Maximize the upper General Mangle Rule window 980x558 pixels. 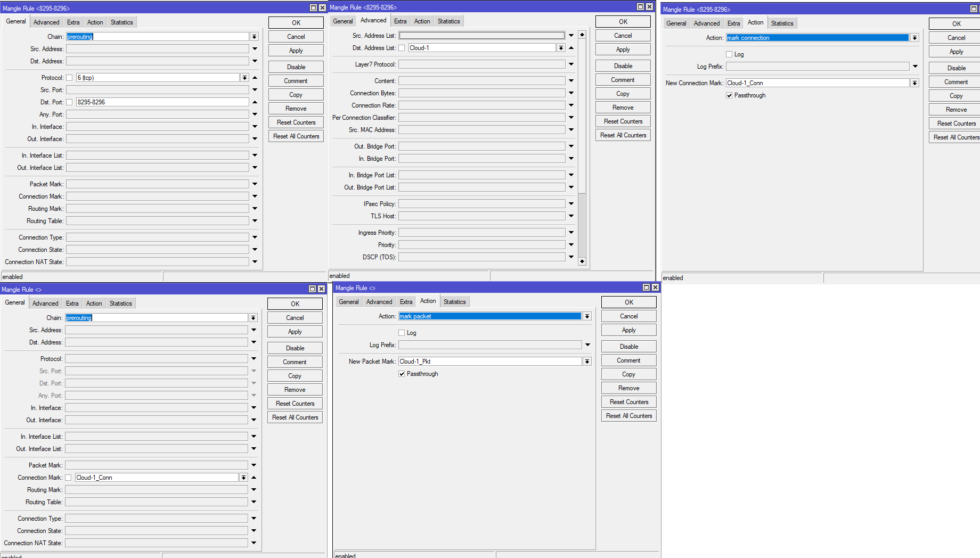(x=314, y=8)
